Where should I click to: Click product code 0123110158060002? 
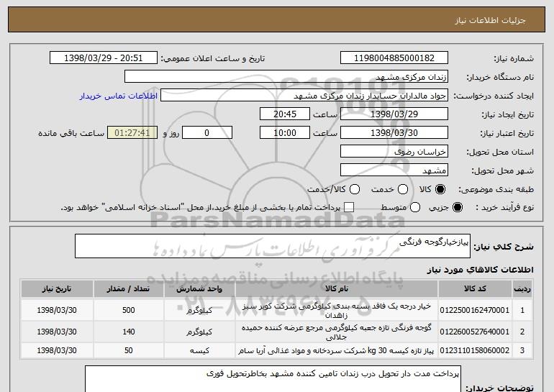pyautogui.click(x=475, y=351)
